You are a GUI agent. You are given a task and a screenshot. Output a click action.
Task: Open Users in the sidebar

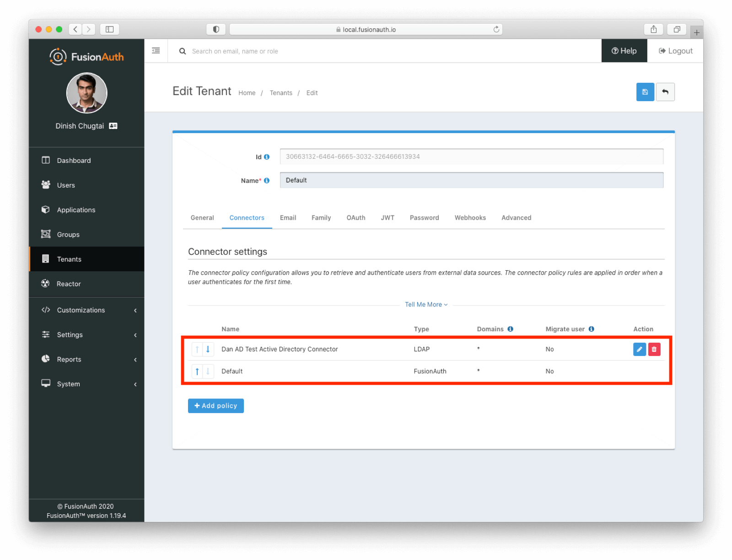tap(86, 185)
